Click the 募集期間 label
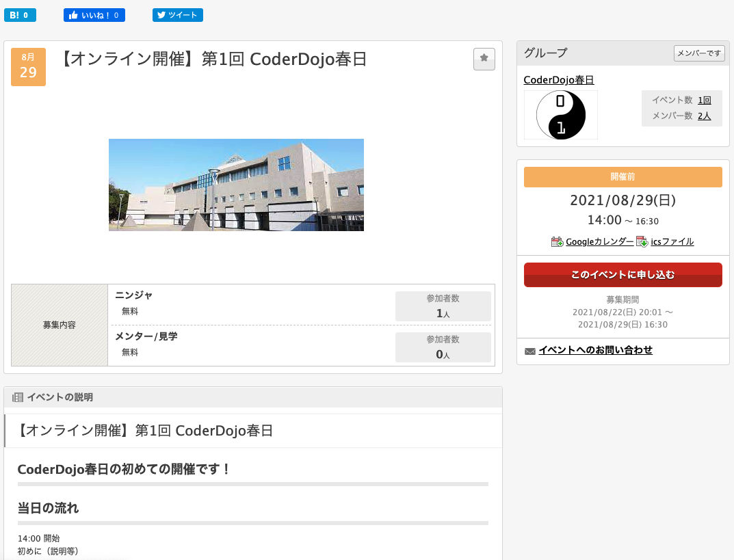 click(622, 299)
